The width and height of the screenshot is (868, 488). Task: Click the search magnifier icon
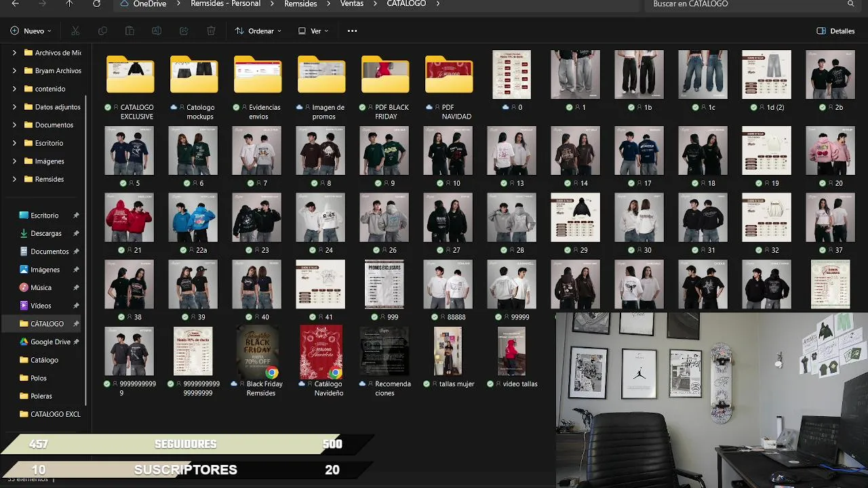point(850,4)
